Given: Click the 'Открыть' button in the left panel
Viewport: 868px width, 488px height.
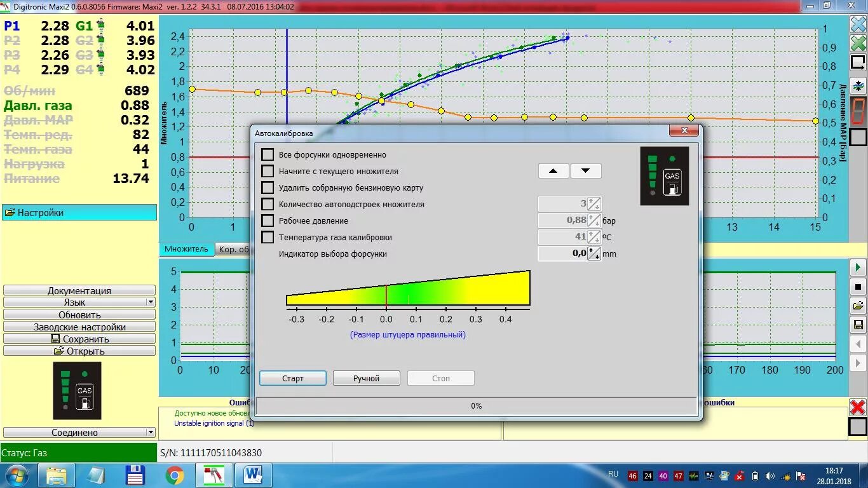Looking at the screenshot, I should click(x=79, y=351).
